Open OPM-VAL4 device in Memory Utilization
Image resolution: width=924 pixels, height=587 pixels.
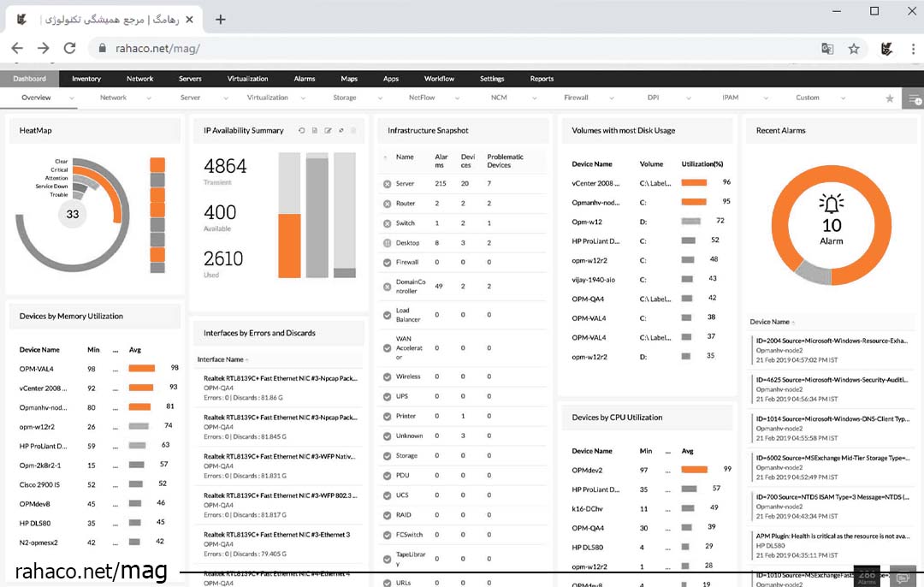37,369
